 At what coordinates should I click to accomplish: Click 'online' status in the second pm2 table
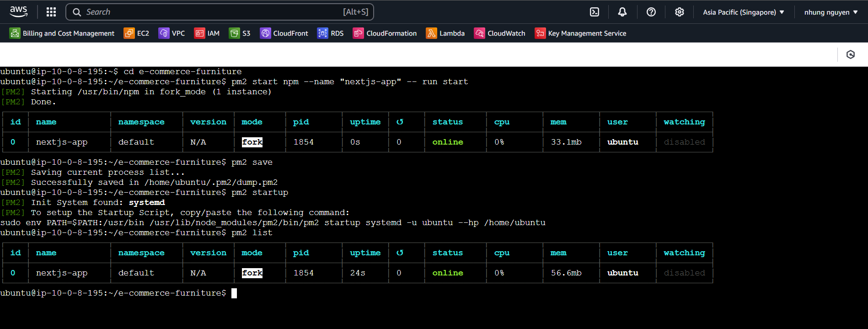tap(448, 273)
